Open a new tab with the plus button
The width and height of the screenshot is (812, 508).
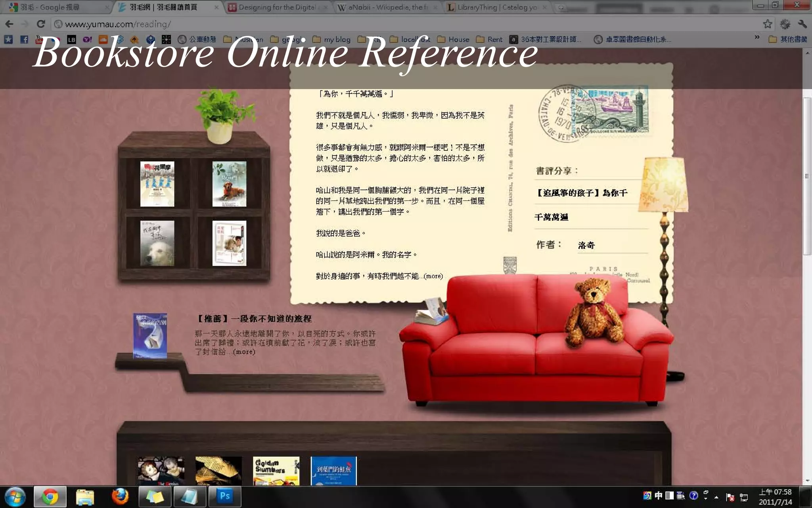click(x=560, y=7)
